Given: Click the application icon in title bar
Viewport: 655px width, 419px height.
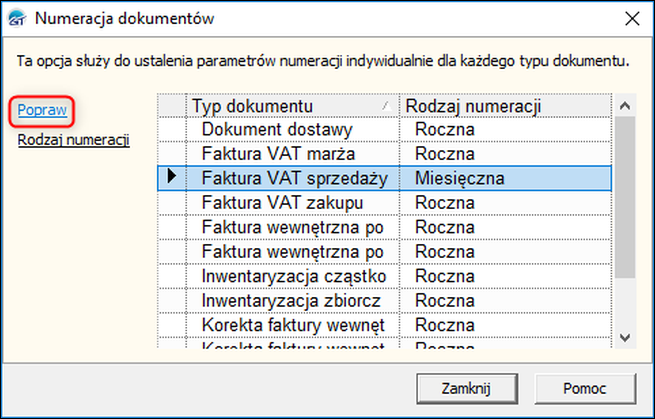Looking at the screenshot, I should [18, 17].
